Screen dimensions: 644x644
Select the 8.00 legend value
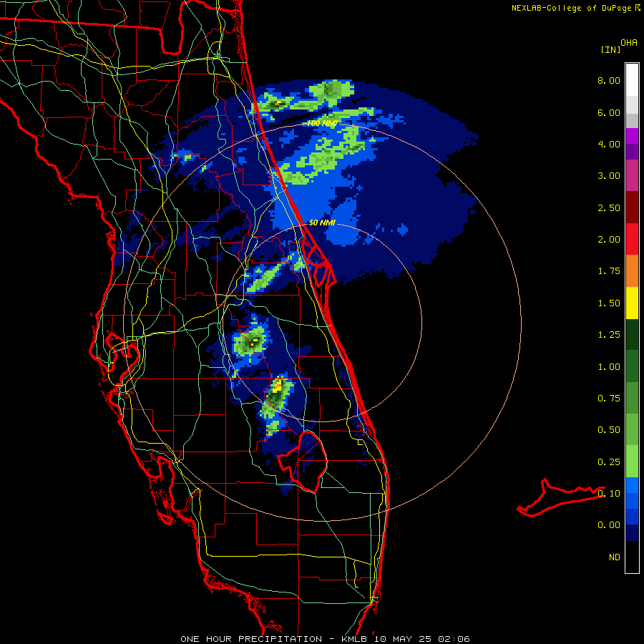(609, 80)
